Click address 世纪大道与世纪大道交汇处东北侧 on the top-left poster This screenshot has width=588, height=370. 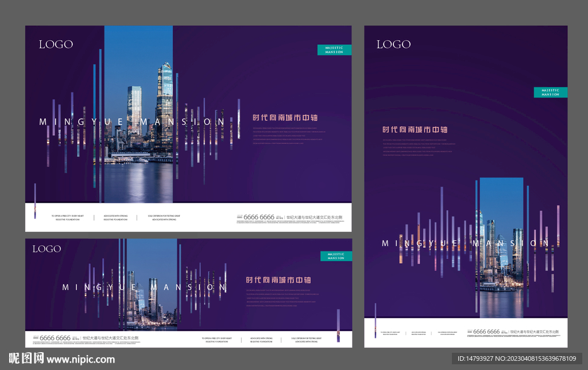314,217
